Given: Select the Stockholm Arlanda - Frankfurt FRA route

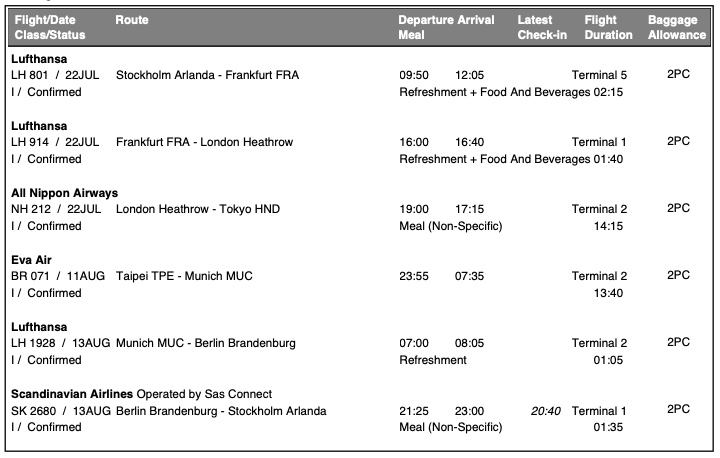Looking at the screenshot, I should pyautogui.click(x=207, y=75).
